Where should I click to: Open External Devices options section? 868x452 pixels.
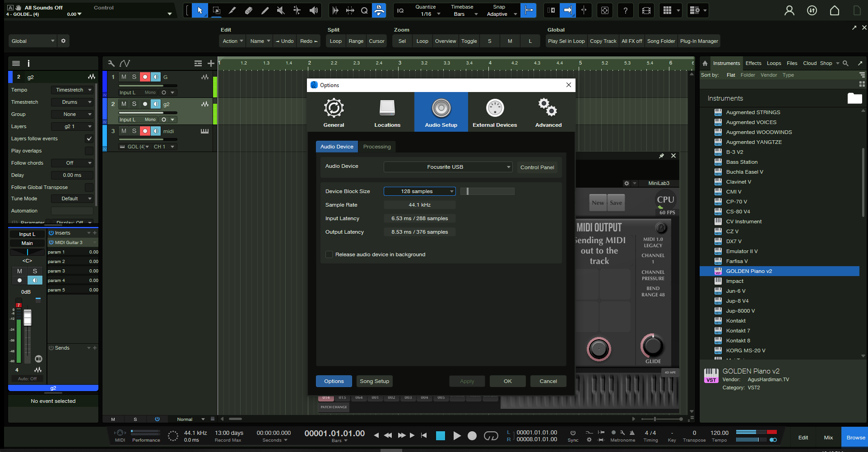pyautogui.click(x=495, y=112)
